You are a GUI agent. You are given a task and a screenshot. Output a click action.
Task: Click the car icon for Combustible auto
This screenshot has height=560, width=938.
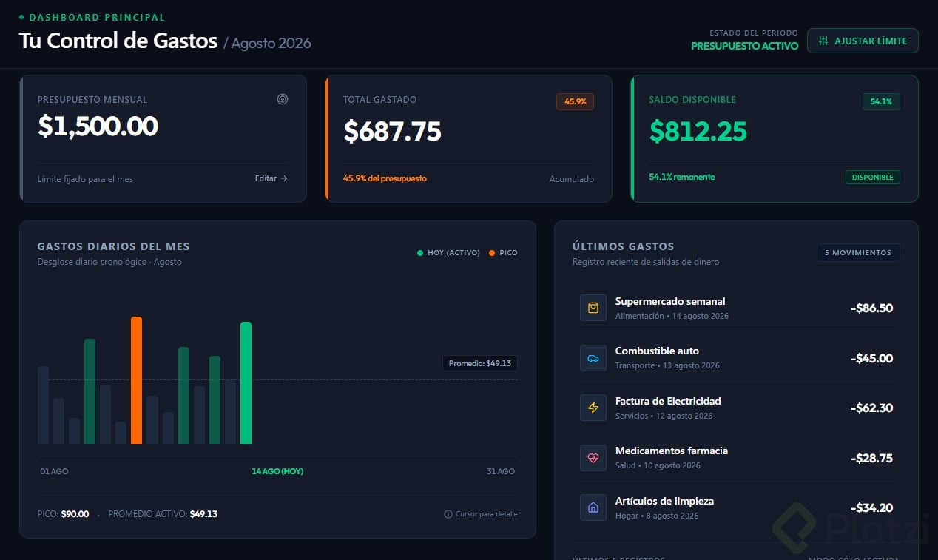tap(593, 358)
